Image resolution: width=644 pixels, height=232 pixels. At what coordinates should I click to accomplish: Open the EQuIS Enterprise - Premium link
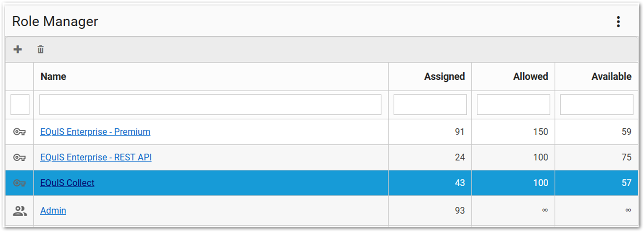coord(95,132)
